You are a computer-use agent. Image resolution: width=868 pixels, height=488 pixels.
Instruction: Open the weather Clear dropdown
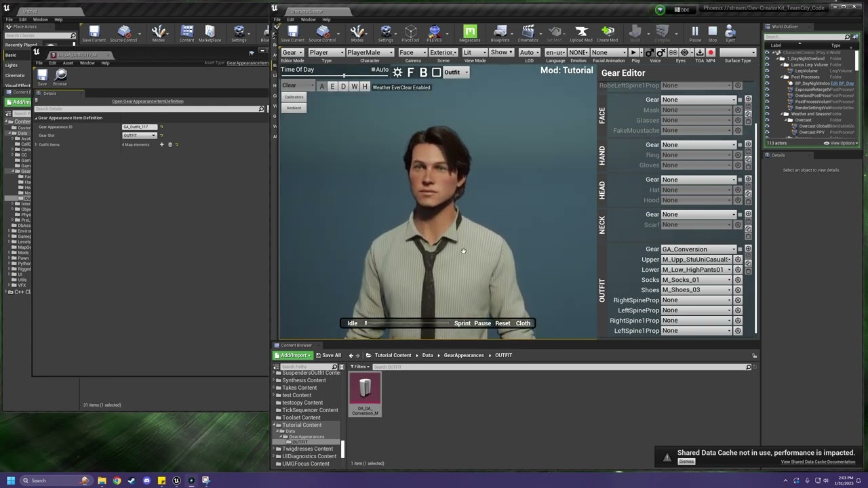pos(298,86)
